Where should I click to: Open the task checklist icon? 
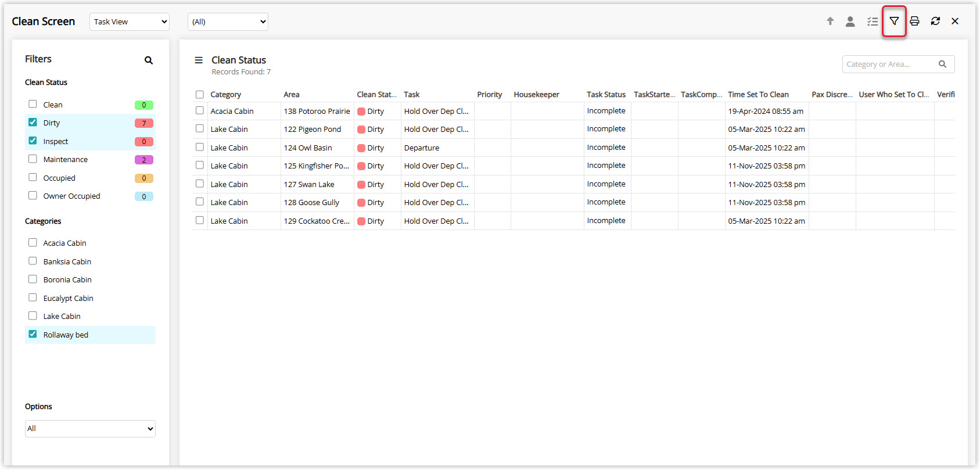[x=873, y=21]
